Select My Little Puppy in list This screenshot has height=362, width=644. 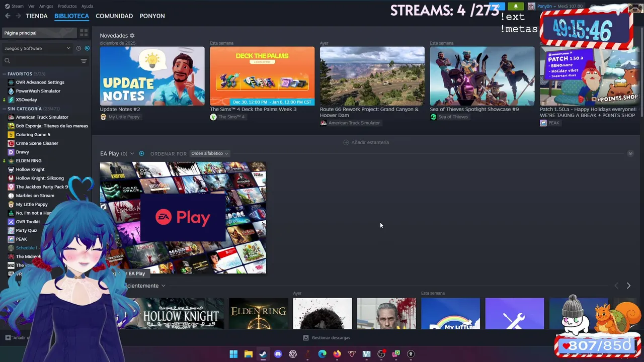click(x=32, y=204)
